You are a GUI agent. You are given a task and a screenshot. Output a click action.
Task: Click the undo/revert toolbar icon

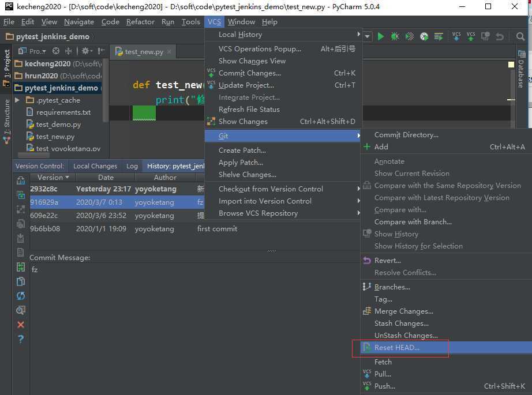pos(500,36)
